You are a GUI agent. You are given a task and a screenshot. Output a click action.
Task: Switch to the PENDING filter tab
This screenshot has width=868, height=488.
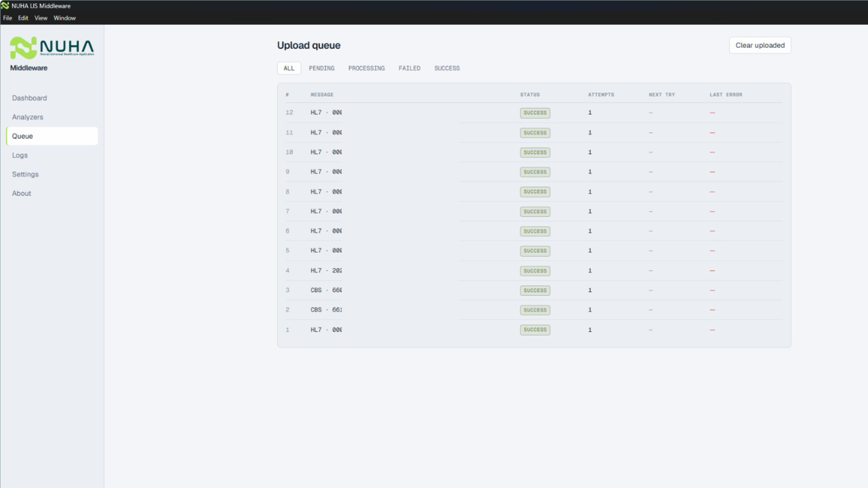pyautogui.click(x=322, y=68)
